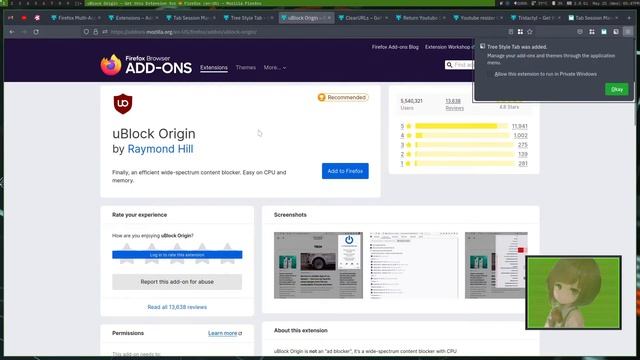Click 'Report this add-on for abuse'
Viewport: 640px width, 360px height.
pos(177,282)
